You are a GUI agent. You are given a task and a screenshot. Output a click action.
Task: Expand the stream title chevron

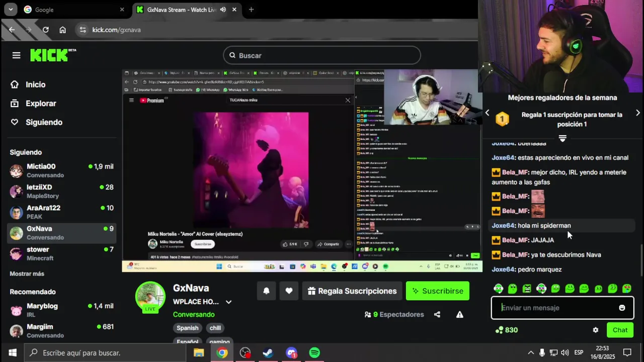pos(228,302)
